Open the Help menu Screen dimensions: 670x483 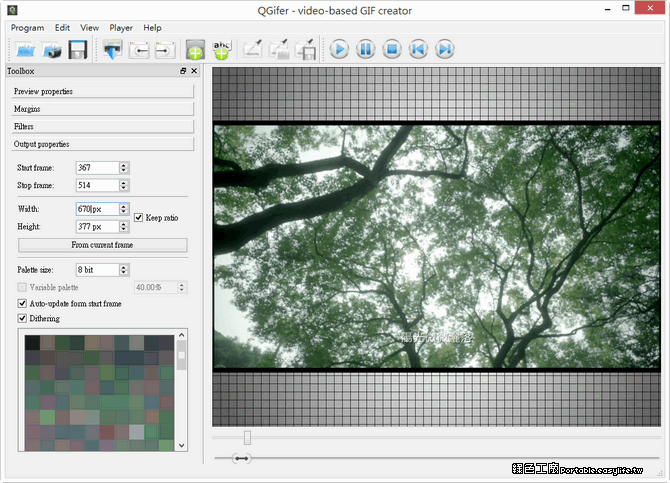(x=152, y=28)
